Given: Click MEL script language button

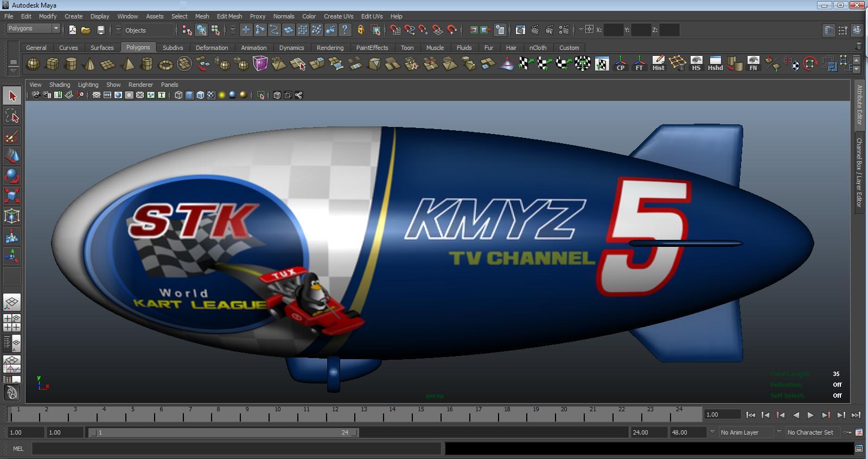Looking at the screenshot, I should pyautogui.click(x=18, y=449).
